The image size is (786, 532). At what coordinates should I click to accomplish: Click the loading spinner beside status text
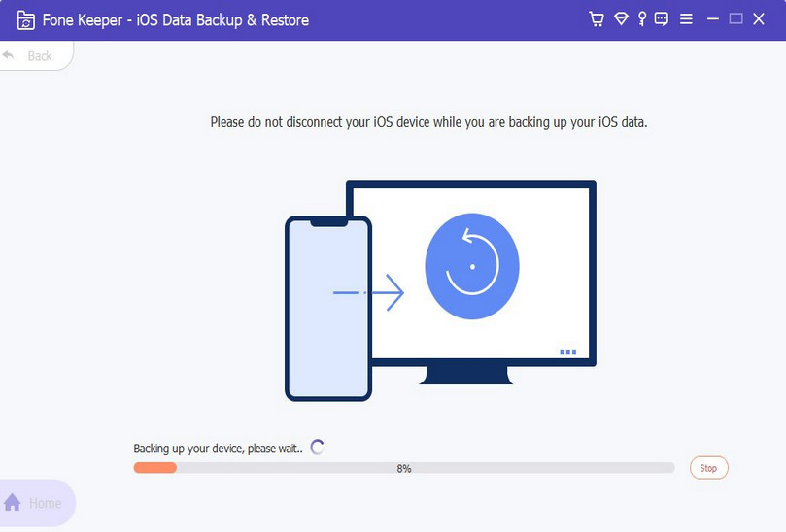click(317, 448)
